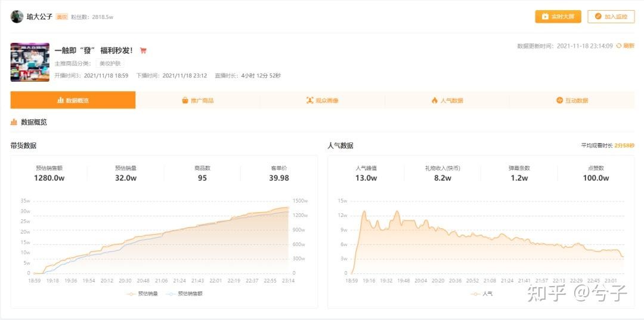Click the 人气数据 heading above the popularity chart
This screenshot has width=644, height=320.
click(x=340, y=145)
